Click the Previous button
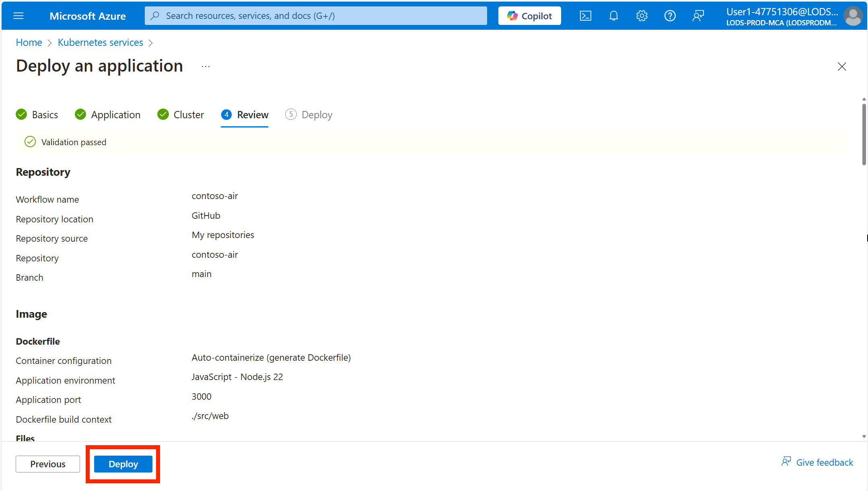 48,464
